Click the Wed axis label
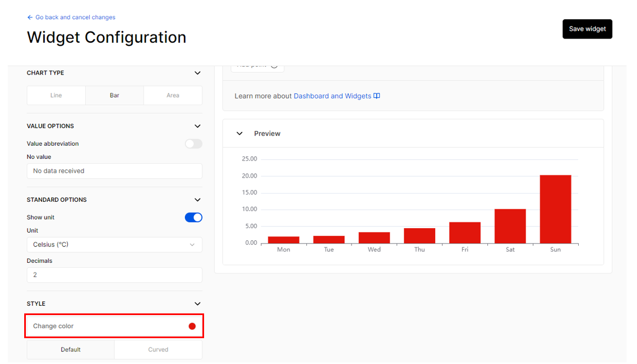This screenshot has width=637, height=364. [x=374, y=250]
